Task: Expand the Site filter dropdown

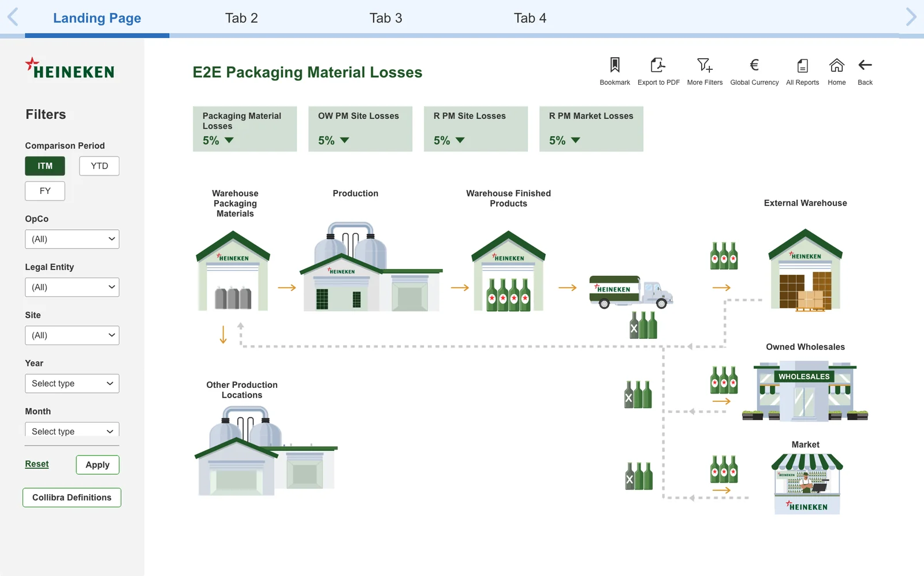Action: 72,335
